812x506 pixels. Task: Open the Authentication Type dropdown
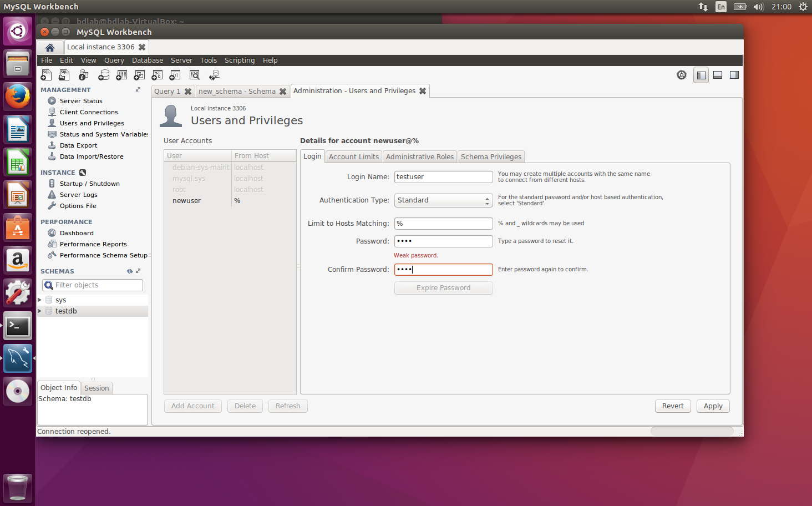coord(443,200)
